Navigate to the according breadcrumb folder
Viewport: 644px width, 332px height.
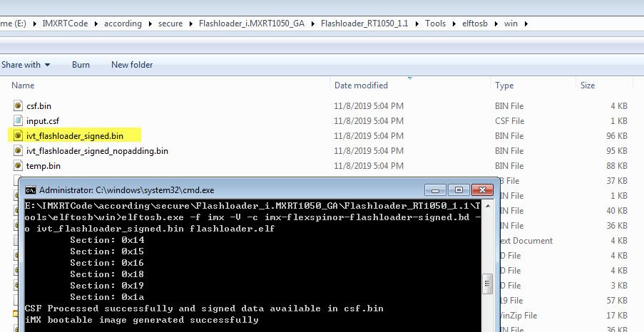click(123, 24)
